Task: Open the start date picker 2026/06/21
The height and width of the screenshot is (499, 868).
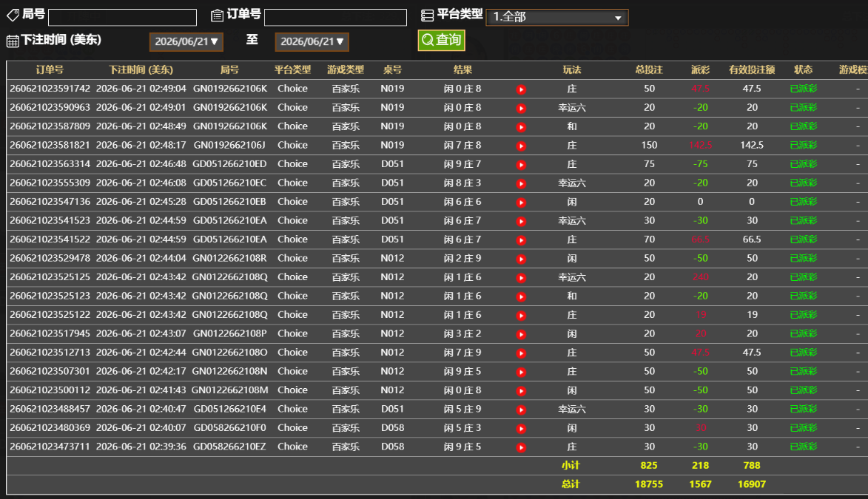Action: (186, 41)
